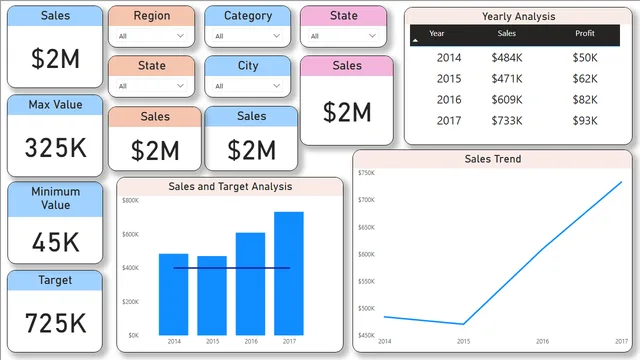Click the sort arrow under Year header
Screen dimensions: 640x360
click(x=415, y=40)
